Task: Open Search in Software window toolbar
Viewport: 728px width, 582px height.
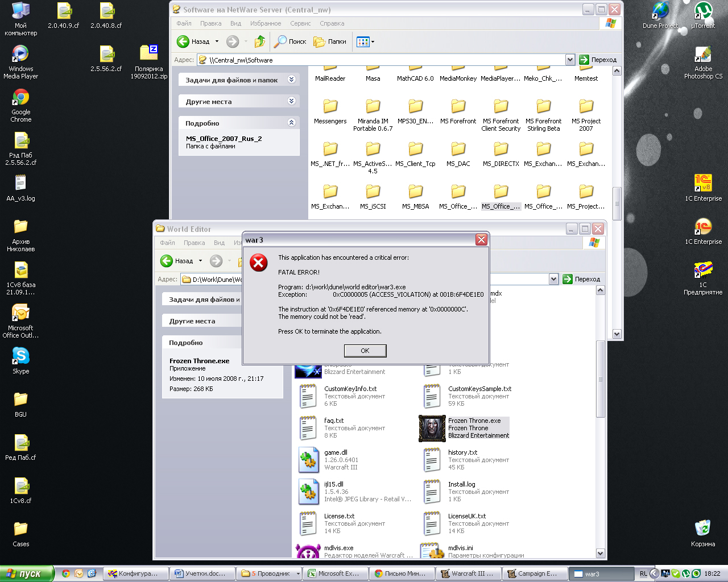Action: click(290, 41)
